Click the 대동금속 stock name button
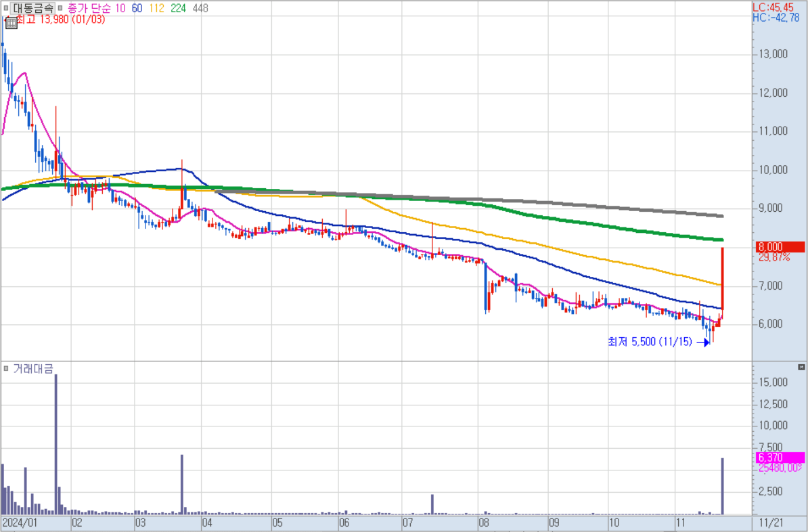 click(x=33, y=8)
